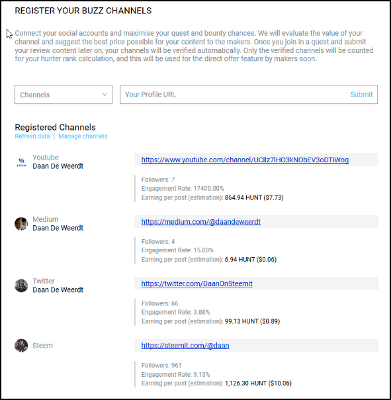Screen dimensions: 391x400
Task: Open the YouTube channel URL link
Action: pyautogui.click(x=245, y=160)
